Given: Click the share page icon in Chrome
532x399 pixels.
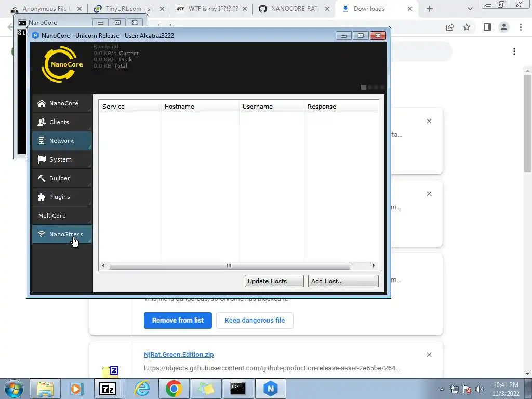Looking at the screenshot, I should pyautogui.click(x=450, y=27).
